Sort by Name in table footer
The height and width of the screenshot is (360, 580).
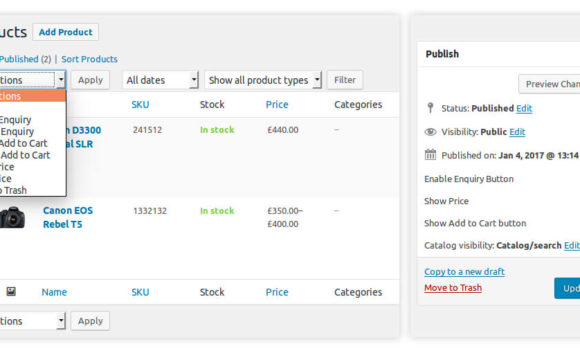54,292
